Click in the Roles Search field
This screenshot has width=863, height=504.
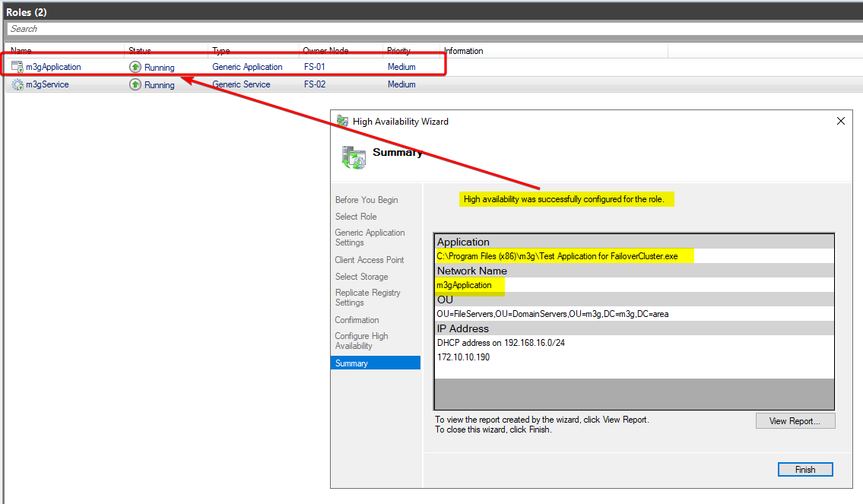[433, 29]
